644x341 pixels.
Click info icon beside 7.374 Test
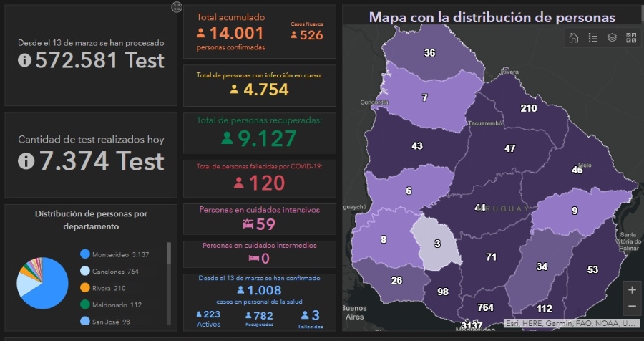coord(26,162)
